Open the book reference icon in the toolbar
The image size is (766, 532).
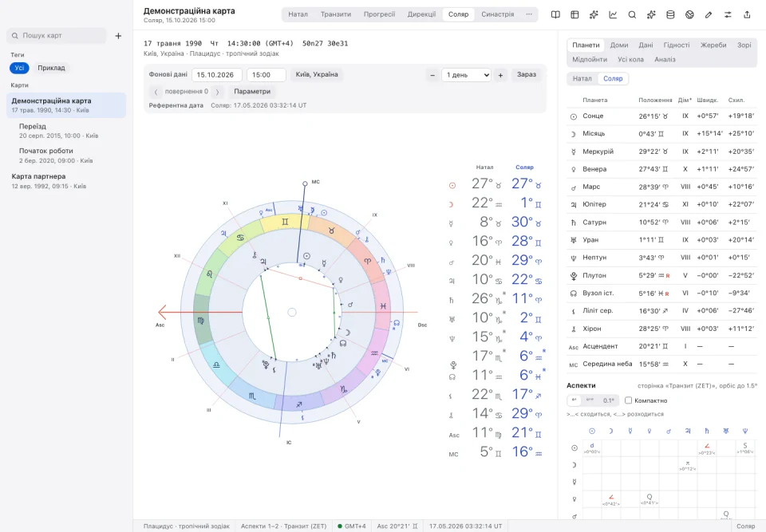[555, 14]
